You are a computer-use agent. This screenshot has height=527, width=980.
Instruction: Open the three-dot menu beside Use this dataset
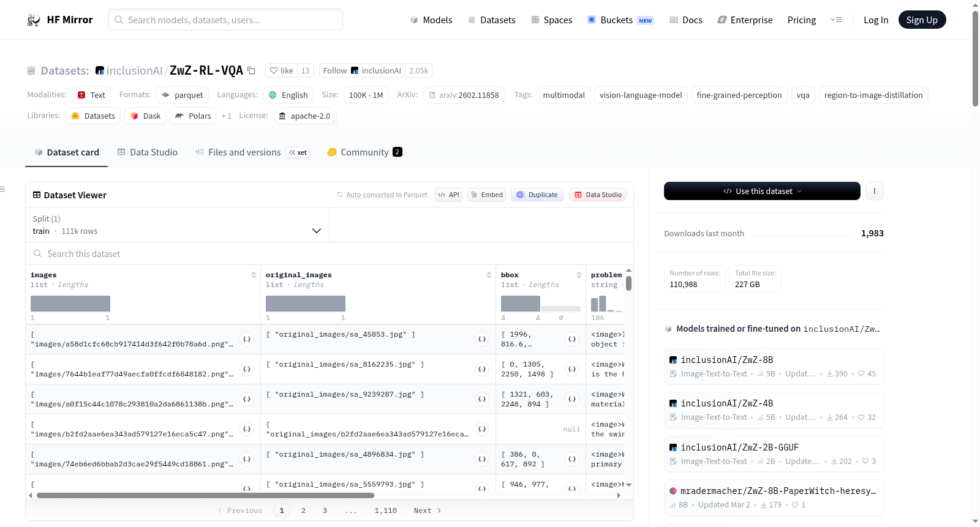click(x=874, y=191)
